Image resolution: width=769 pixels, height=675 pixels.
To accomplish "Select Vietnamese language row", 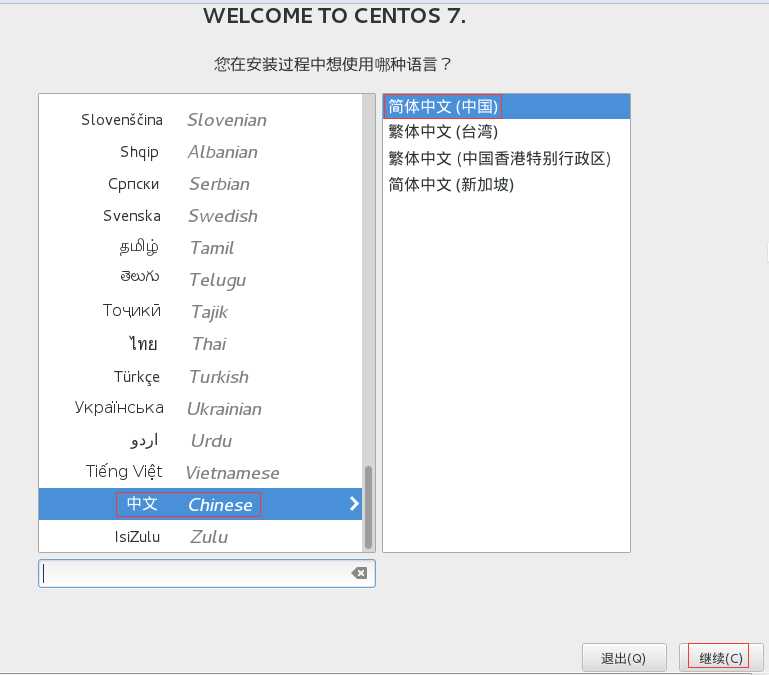I will (200, 472).
